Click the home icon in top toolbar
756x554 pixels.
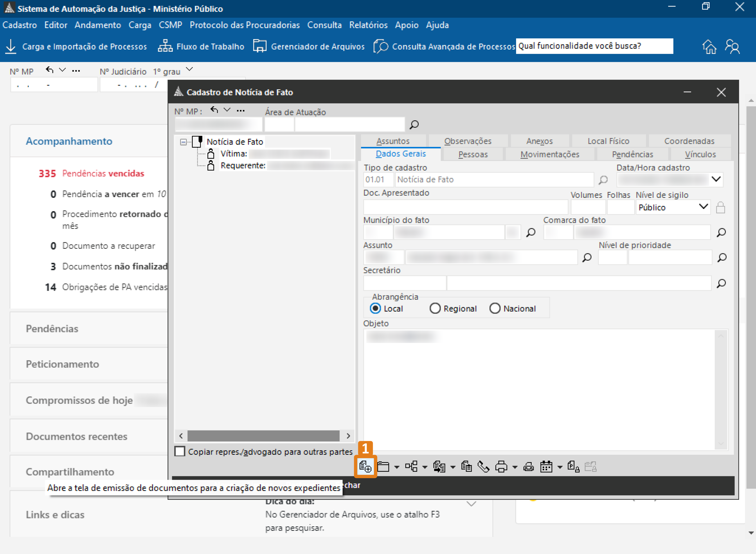709,47
